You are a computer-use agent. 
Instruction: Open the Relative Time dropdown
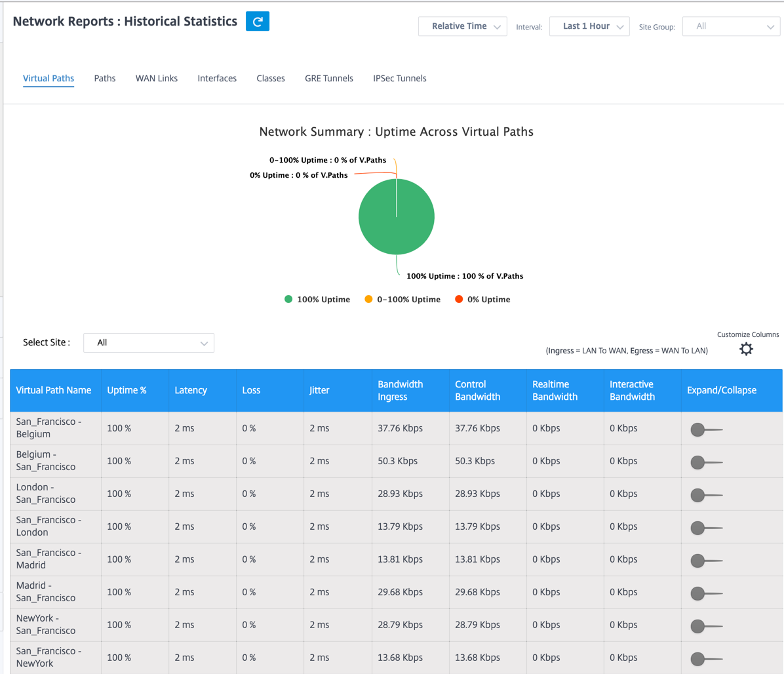[x=463, y=26]
